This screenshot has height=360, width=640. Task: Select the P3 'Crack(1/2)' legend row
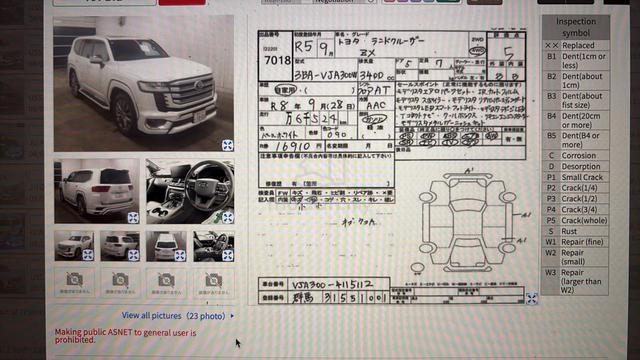[x=576, y=199]
